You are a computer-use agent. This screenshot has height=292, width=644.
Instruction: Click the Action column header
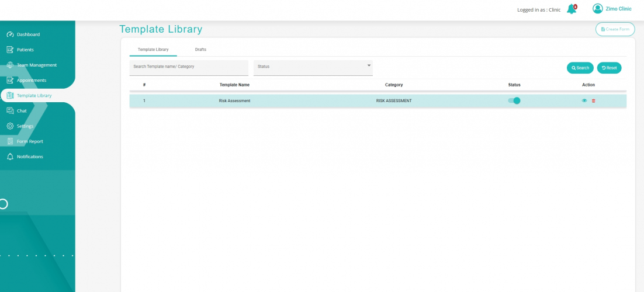tap(588, 85)
